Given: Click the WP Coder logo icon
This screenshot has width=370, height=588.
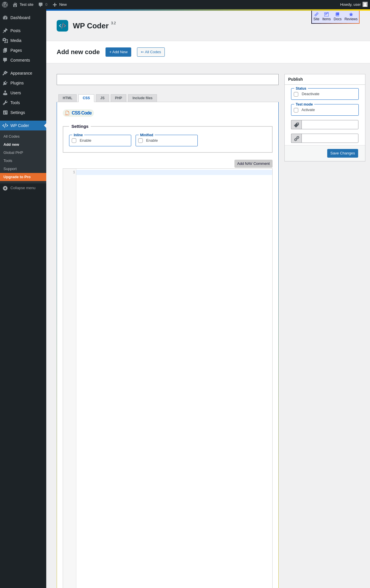Looking at the screenshot, I should pyautogui.click(x=62, y=26).
